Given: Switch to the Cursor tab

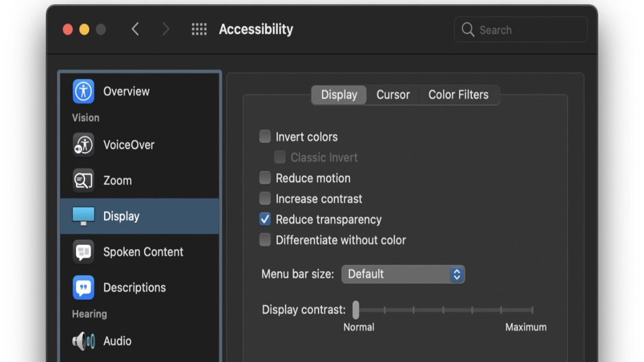Looking at the screenshot, I should pos(393,95).
